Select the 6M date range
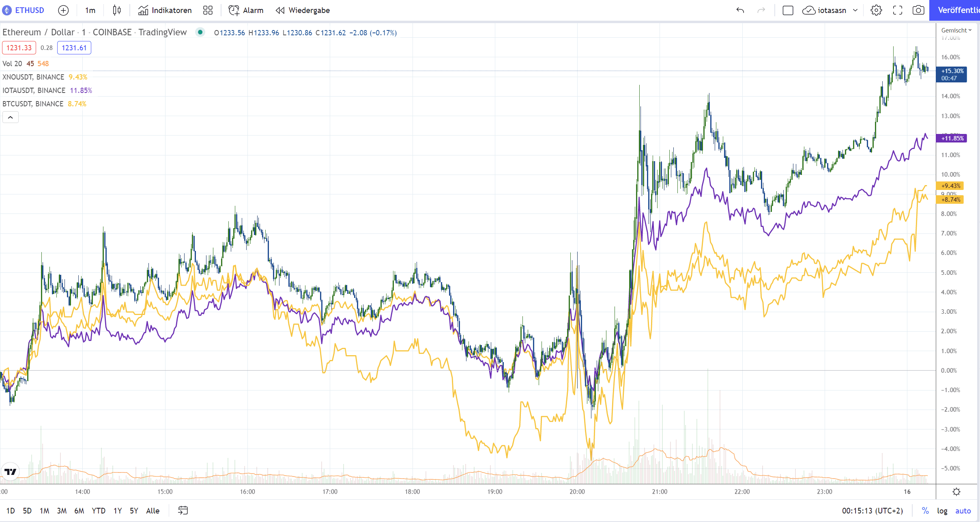980x522 pixels. point(79,511)
